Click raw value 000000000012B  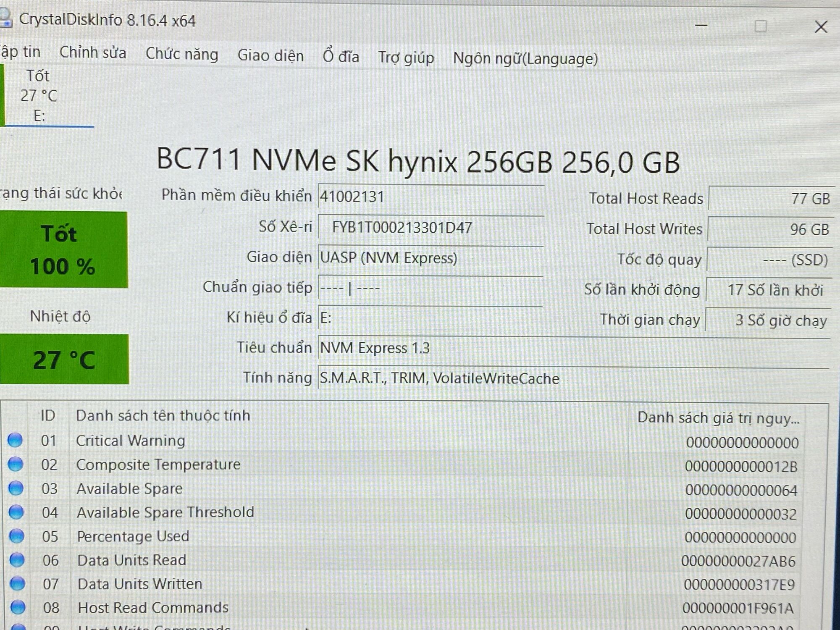[741, 467]
